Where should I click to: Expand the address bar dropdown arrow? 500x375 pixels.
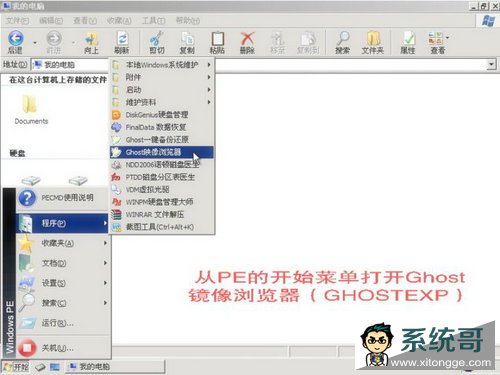pos(491,64)
